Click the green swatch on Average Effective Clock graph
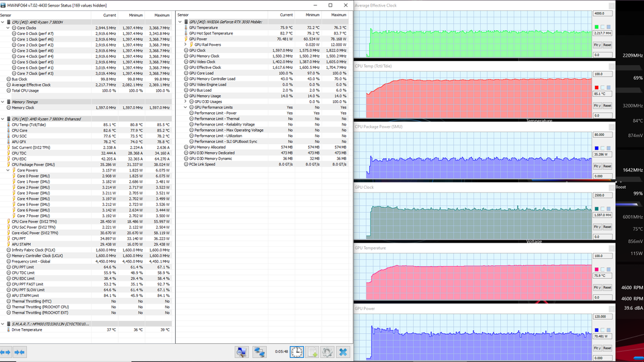 [x=596, y=27]
